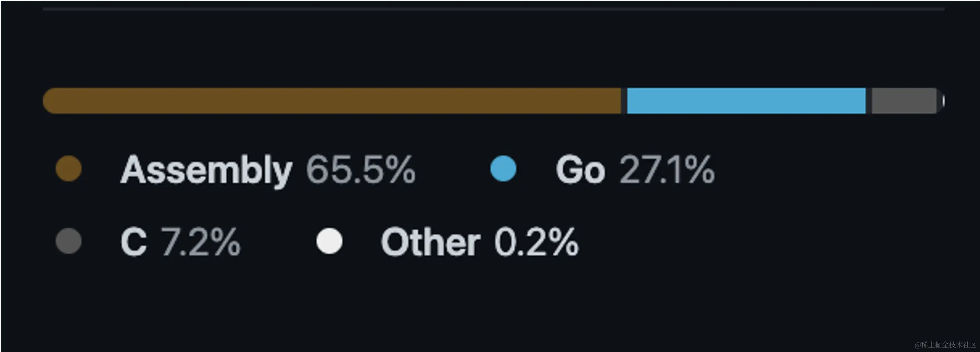Click the white Other legend dot
Viewport: 980px width, 352px height.
pos(330,241)
